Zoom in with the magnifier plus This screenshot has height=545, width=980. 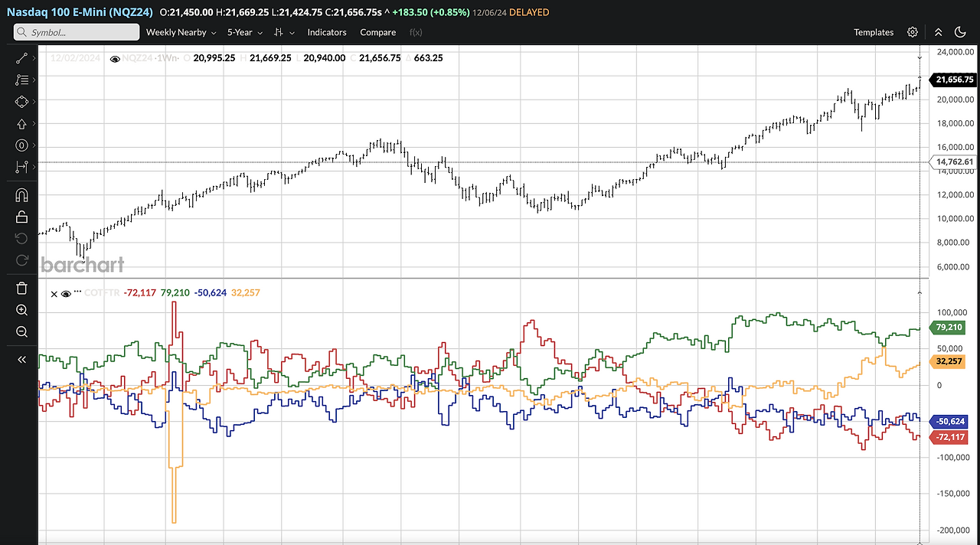pos(21,310)
